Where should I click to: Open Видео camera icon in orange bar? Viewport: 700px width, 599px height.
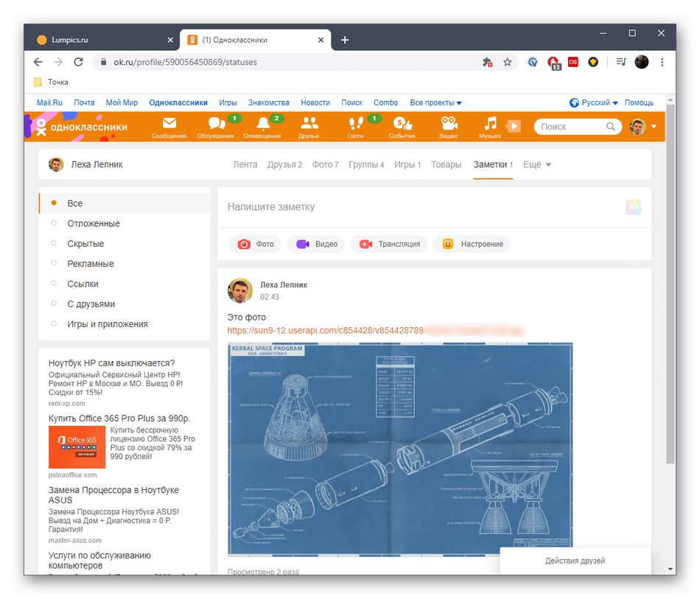pyautogui.click(x=449, y=127)
